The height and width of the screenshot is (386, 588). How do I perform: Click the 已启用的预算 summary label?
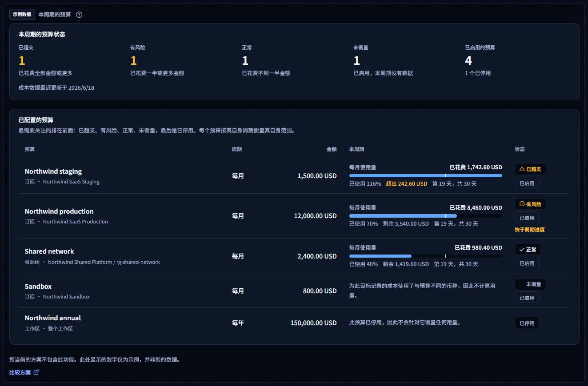pos(480,48)
